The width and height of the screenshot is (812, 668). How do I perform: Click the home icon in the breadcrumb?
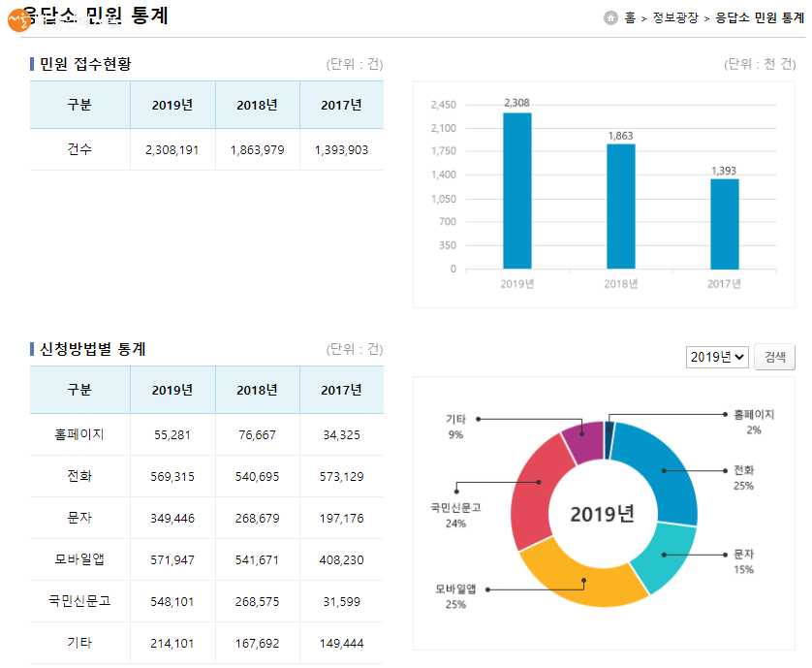[x=610, y=17]
